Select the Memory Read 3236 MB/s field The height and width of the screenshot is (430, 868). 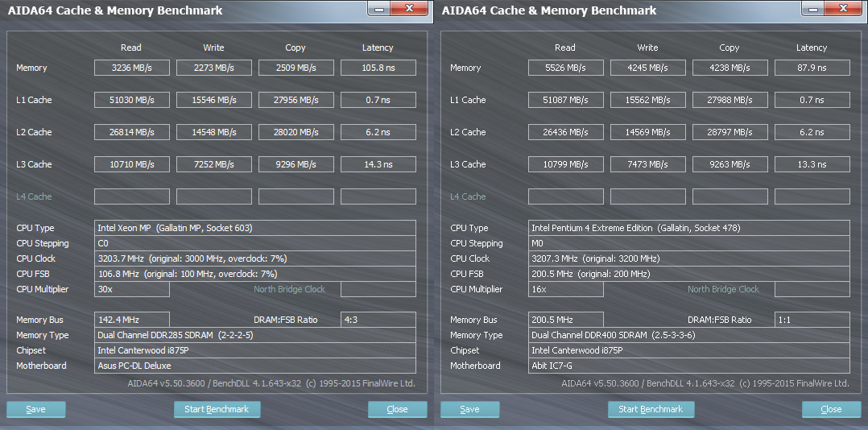tap(132, 68)
